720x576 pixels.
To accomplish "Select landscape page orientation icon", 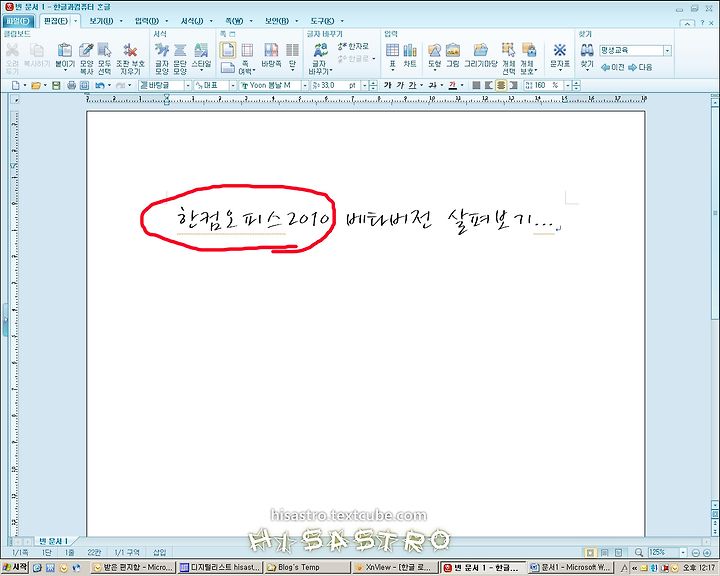I will tap(228, 68).
